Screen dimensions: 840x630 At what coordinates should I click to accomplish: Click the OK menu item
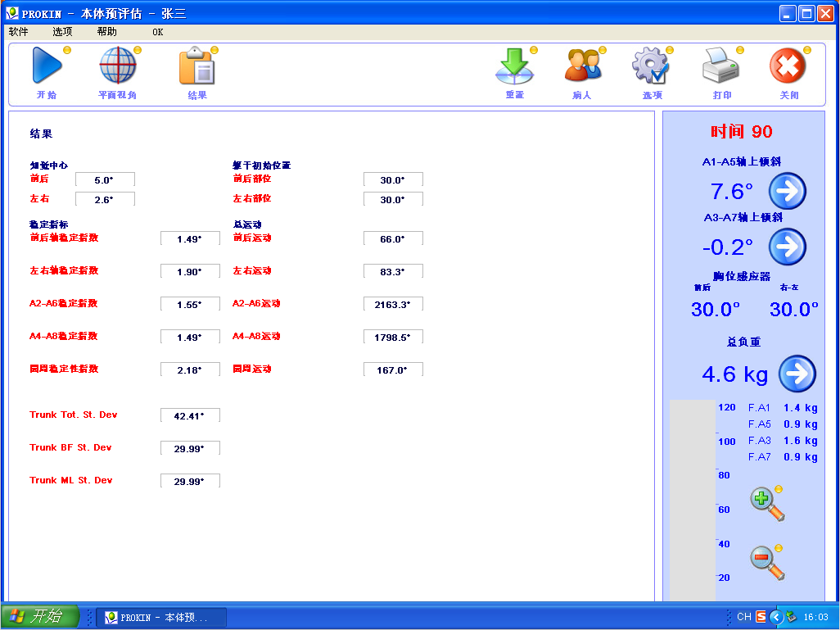157,32
